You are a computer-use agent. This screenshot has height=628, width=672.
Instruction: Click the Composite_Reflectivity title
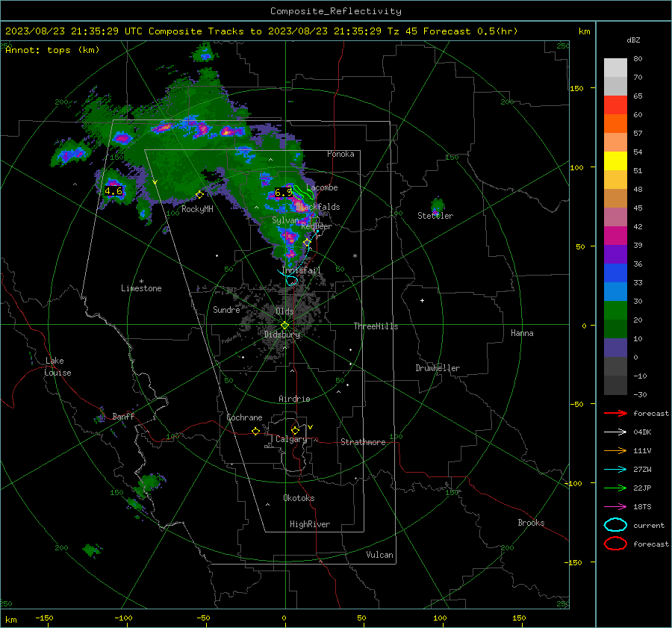[335, 11]
